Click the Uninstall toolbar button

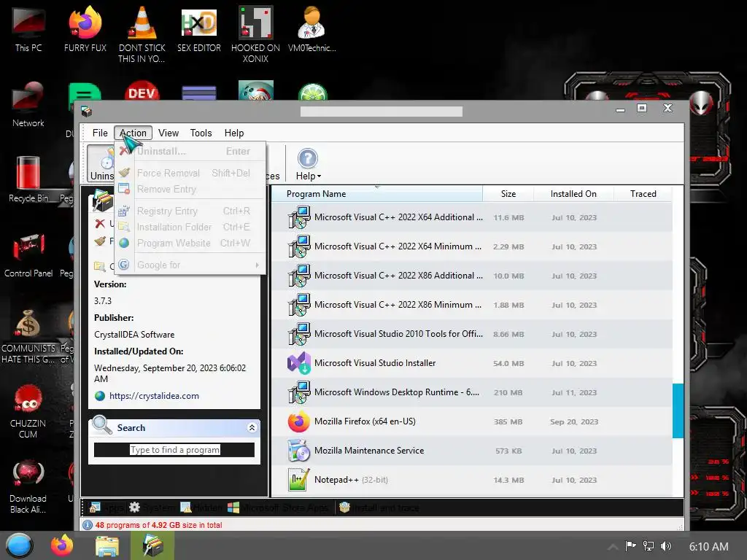click(x=101, y=164)
